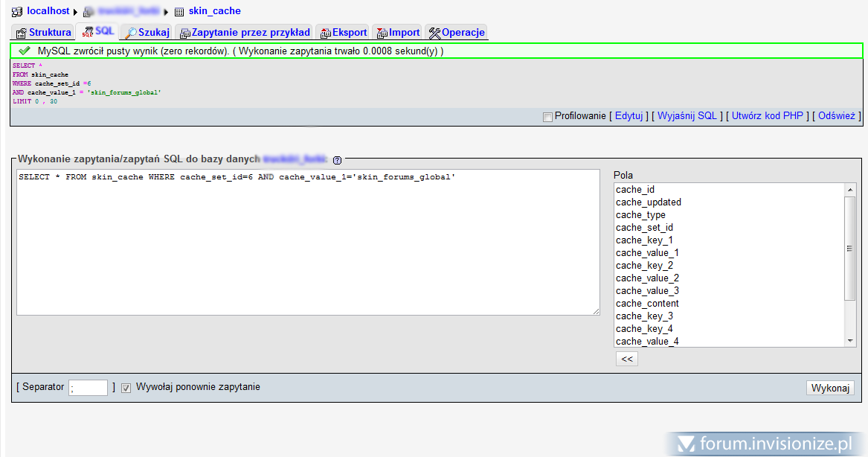
Task: Click the Separator input field
Action: pyautogui.click(x=89, y=388)
